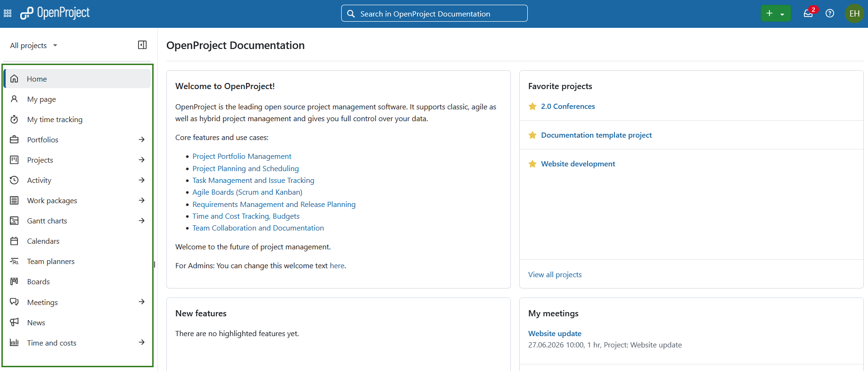Open News in the sidebar menu
The height and width of the screenshot is (371, 868).
(x=77, y=322)
